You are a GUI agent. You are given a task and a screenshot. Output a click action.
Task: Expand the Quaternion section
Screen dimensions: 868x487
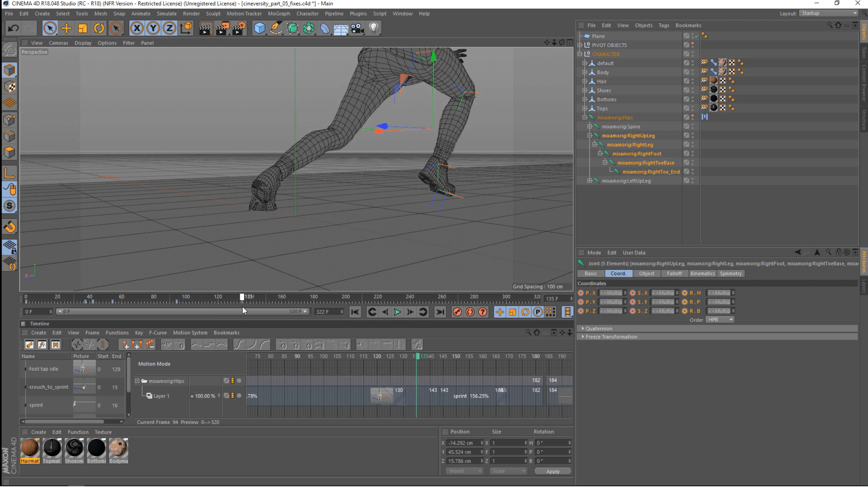point(598,329)
